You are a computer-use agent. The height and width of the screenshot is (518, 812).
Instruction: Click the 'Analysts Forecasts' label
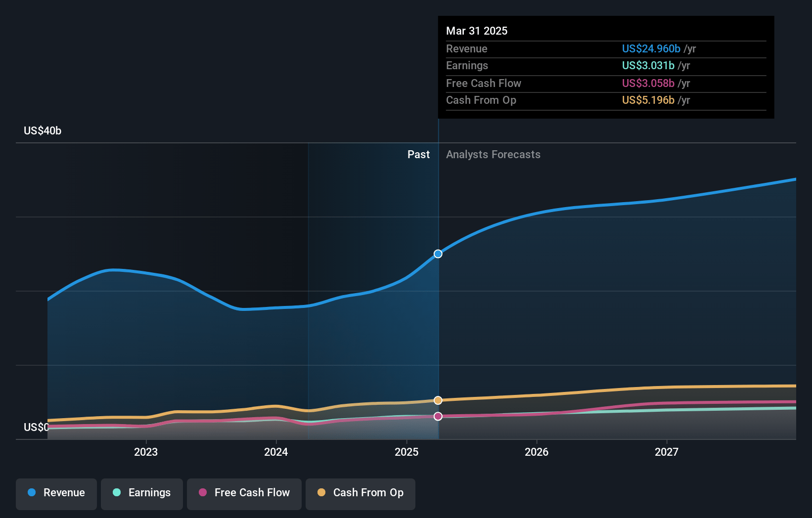tap(493, 154)
